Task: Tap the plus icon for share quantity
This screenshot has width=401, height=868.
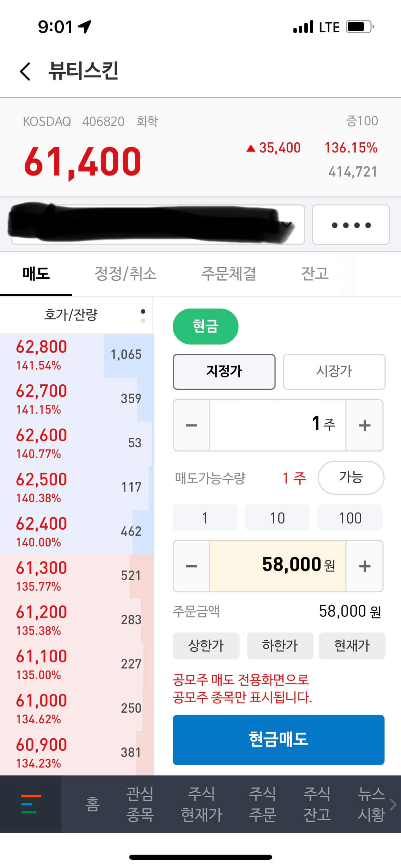Action: tap(365, 425)
